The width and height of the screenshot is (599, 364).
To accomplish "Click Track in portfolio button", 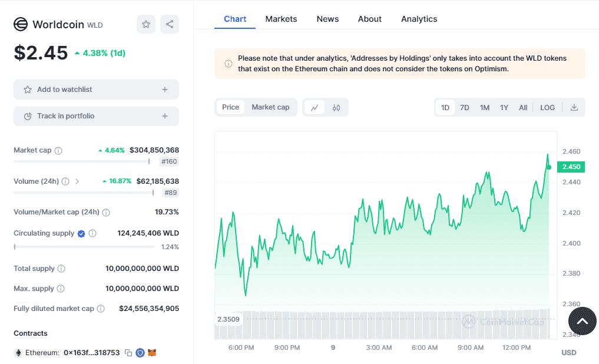I will (96, 116).
